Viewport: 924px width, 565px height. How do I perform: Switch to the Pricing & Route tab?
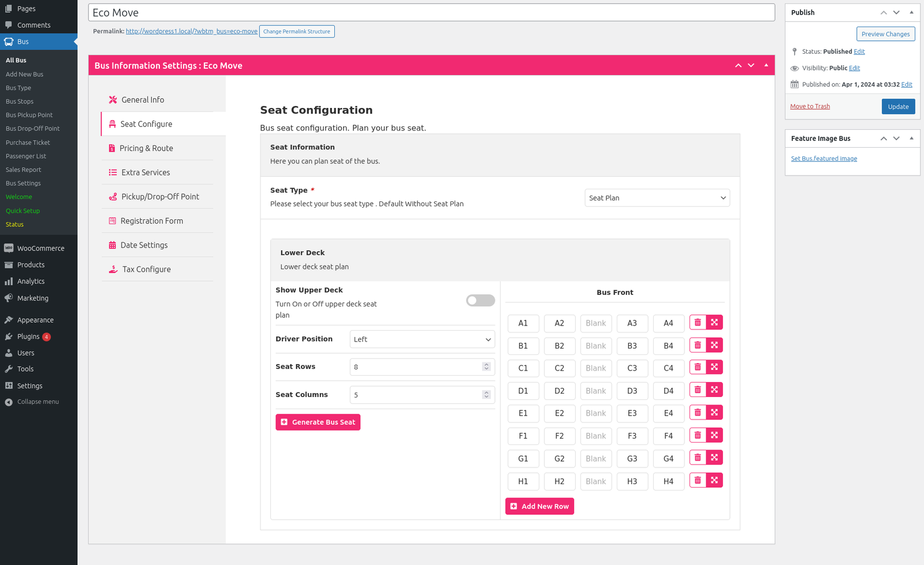(x=146, y=148)
